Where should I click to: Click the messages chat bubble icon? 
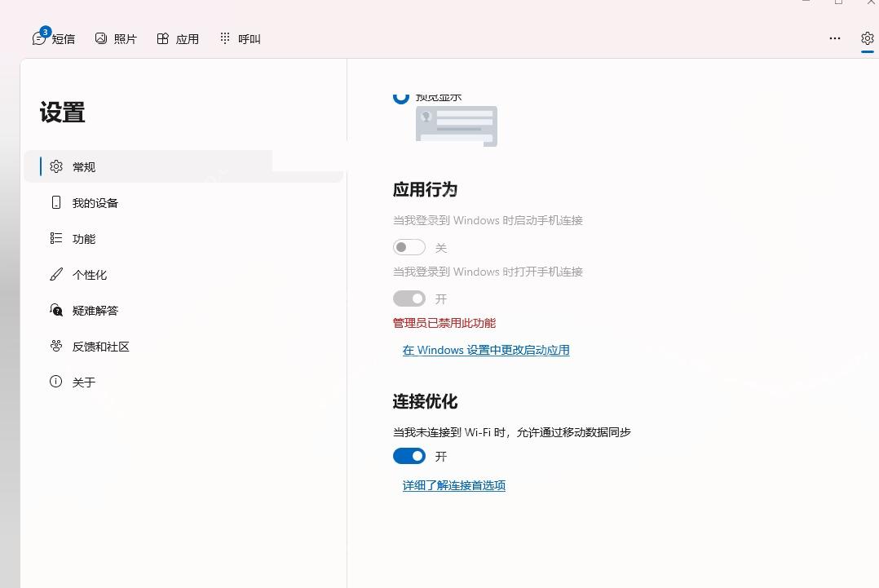38,38
